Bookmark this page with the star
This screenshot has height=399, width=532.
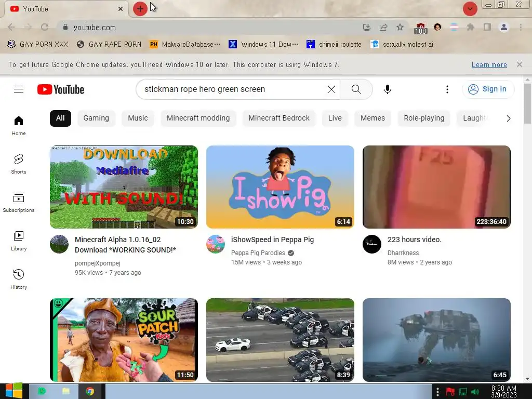click(x=400, y=27)
